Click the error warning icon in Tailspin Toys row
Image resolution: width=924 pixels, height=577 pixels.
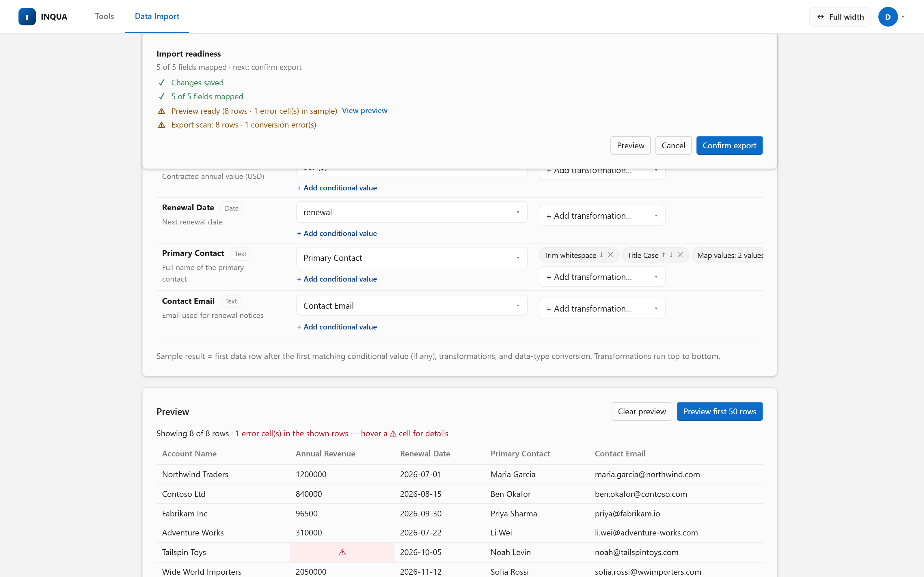click(342, 552)
